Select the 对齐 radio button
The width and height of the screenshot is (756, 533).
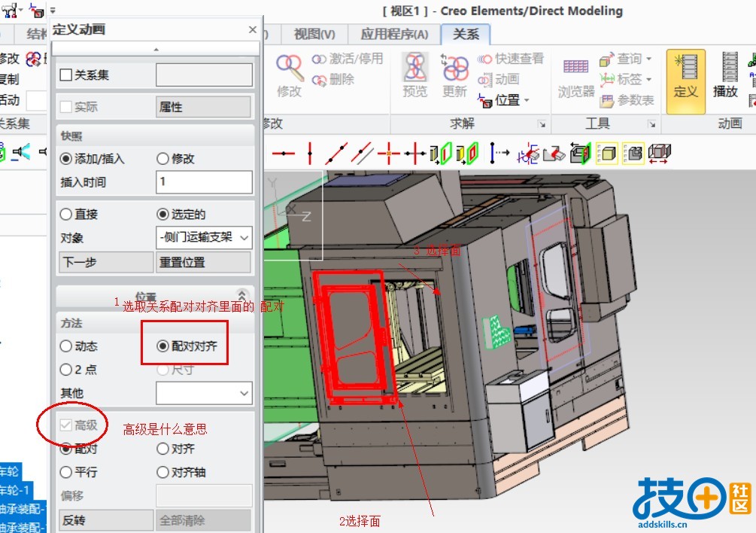tap(163, 449)
